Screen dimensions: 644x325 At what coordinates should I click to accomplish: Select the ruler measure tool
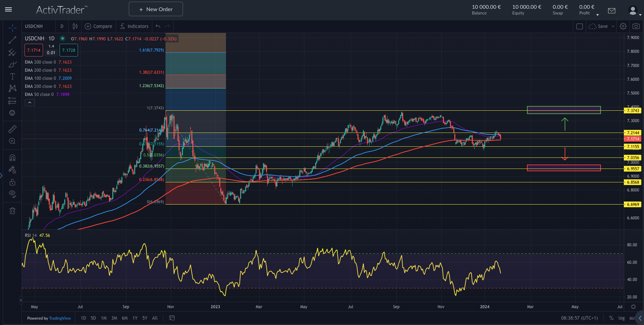tap(12, 129)
